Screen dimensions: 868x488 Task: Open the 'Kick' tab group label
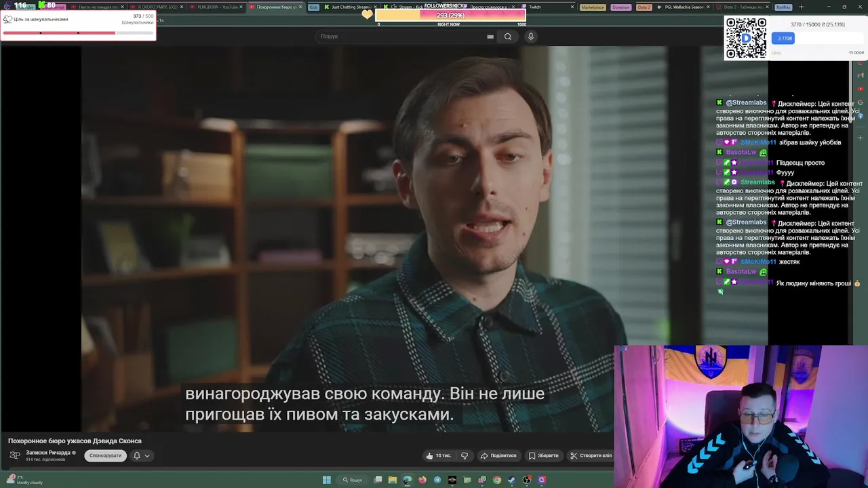(313, 7)
